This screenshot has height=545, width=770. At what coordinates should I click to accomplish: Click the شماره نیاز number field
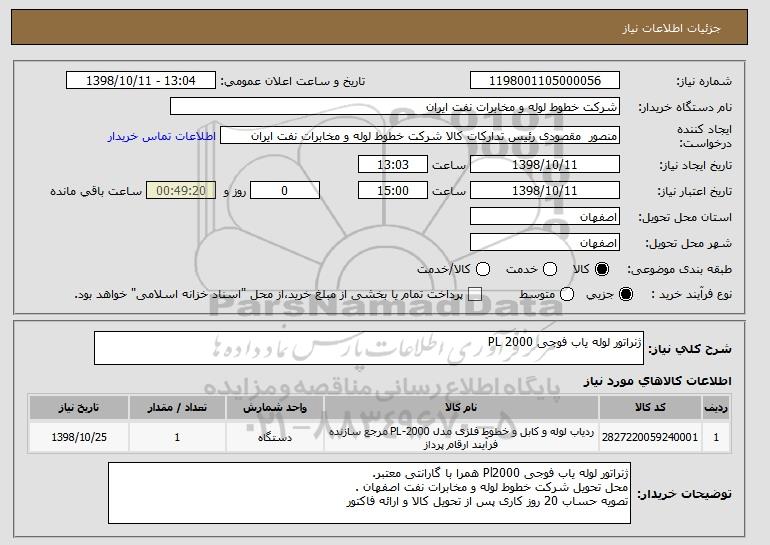coord(545,81)
